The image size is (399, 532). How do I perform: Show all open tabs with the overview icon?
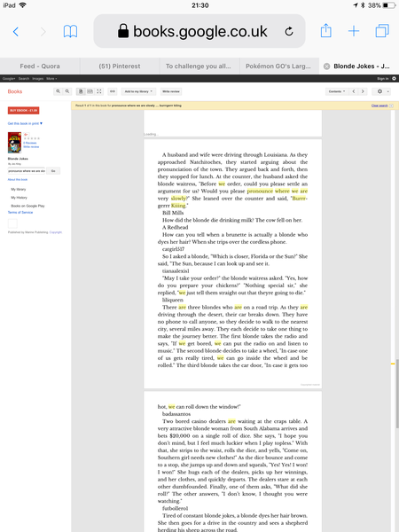[x=382, y=30]
